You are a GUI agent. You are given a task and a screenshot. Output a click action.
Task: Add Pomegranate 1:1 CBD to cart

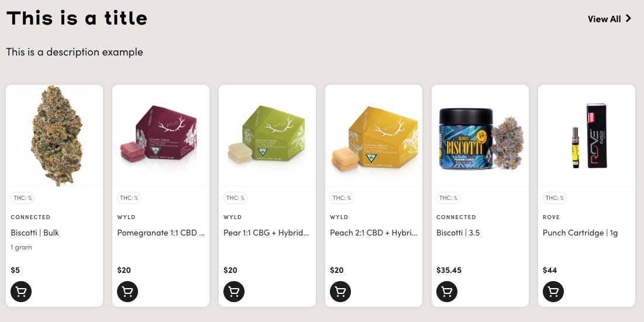click(x=128, y=292)
